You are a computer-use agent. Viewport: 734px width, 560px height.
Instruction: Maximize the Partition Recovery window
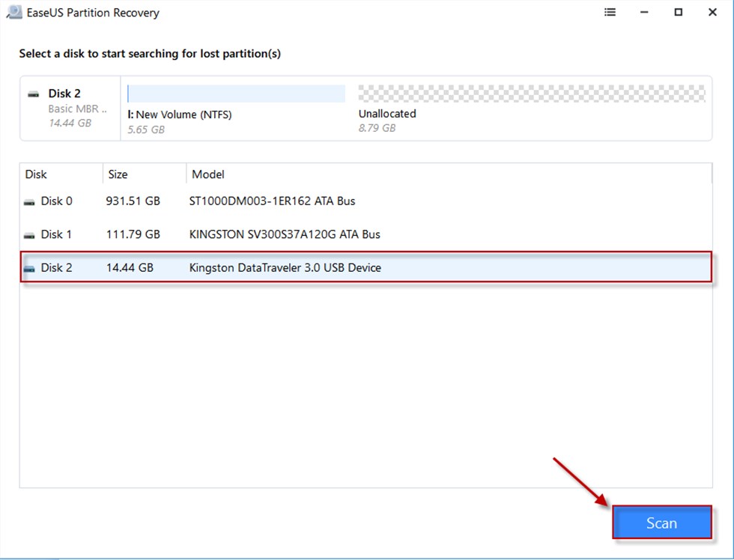678,13
